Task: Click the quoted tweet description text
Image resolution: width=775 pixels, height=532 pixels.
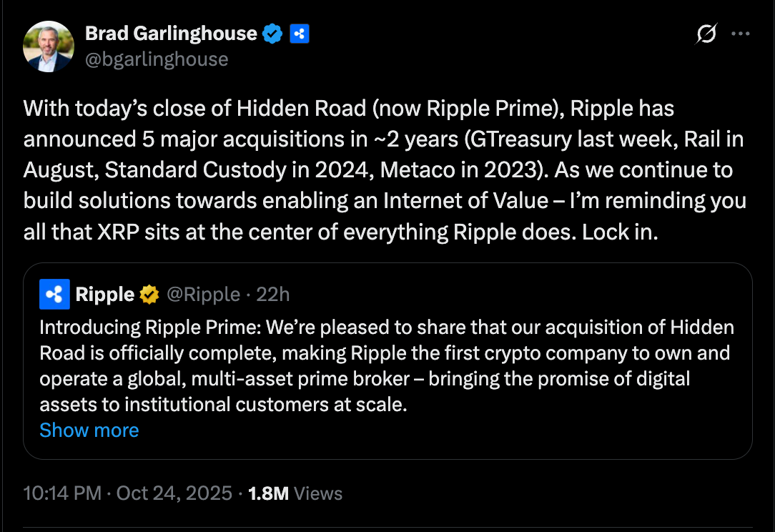Action: tap(386, 365)
